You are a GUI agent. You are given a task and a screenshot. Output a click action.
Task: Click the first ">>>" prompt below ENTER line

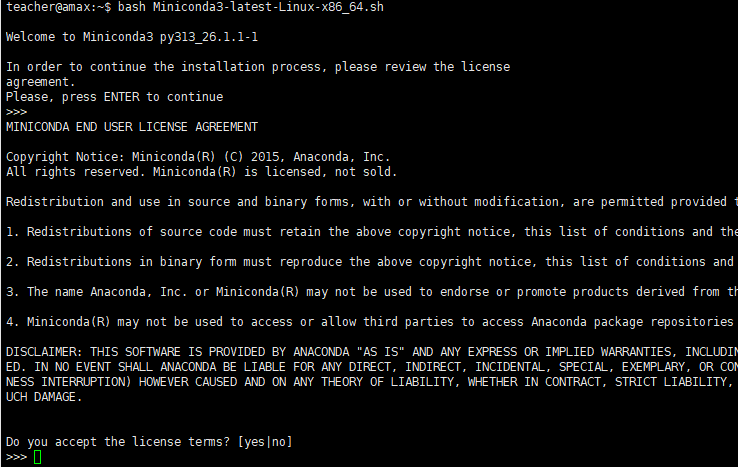click(16, 112)
